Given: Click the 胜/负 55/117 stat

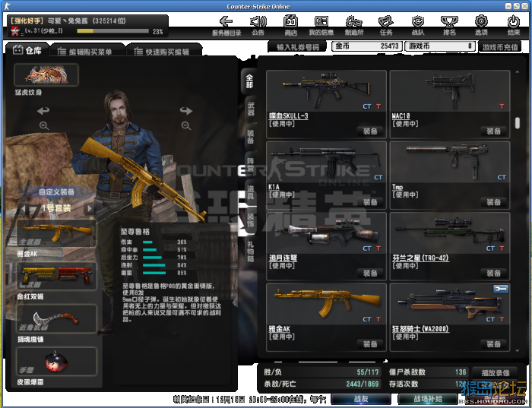Looking at the screenshot, I should [x=321, y=372].
